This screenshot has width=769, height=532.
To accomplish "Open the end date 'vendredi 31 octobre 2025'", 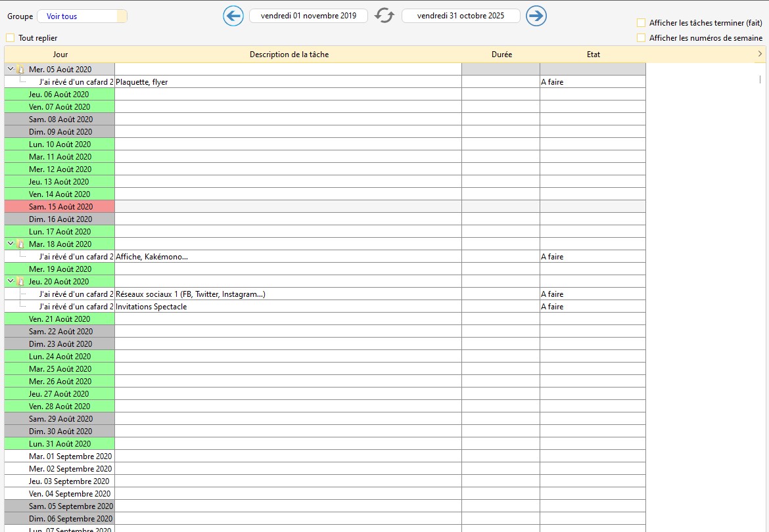I will click(x=461, y=16).
